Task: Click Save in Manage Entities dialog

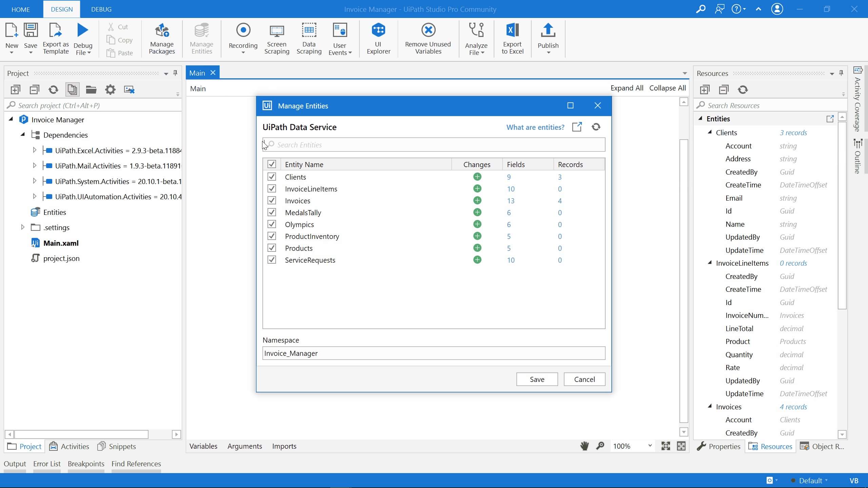Action: click(537, 379)
